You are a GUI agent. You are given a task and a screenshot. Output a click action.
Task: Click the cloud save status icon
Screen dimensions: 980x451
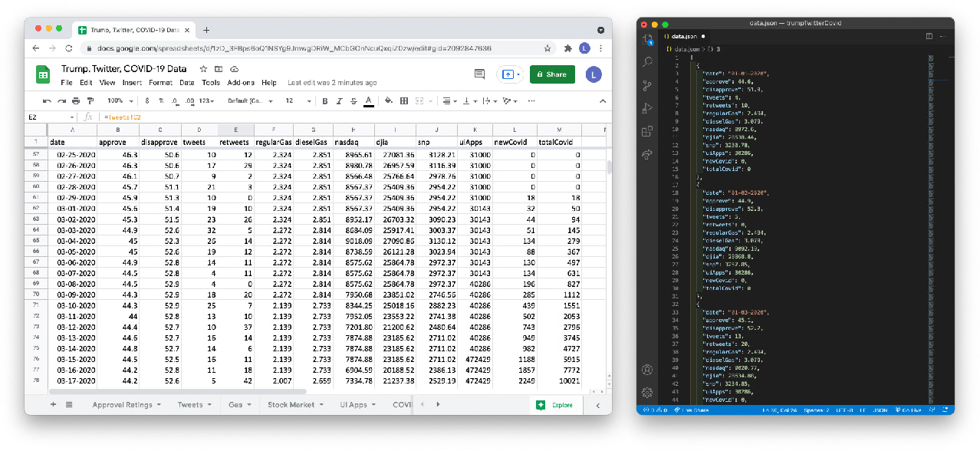233,68
